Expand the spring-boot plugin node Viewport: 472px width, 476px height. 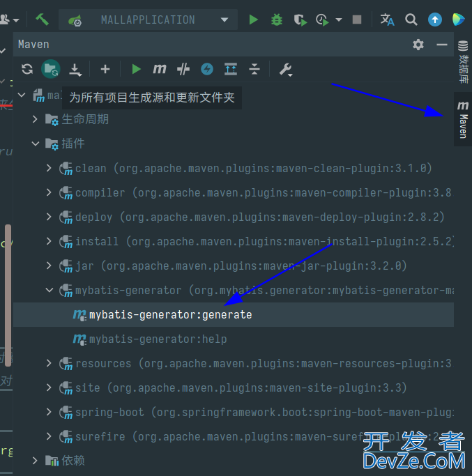point(49,412)
